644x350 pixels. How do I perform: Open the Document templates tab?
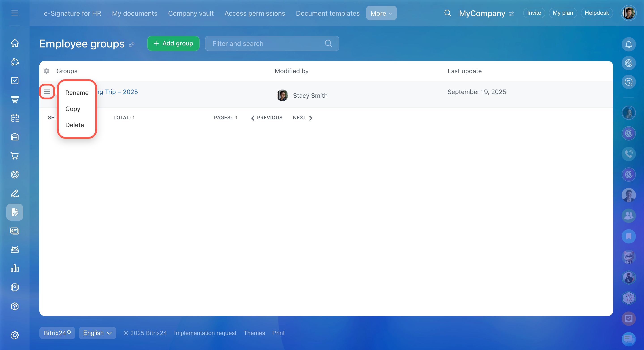(328, 13)
